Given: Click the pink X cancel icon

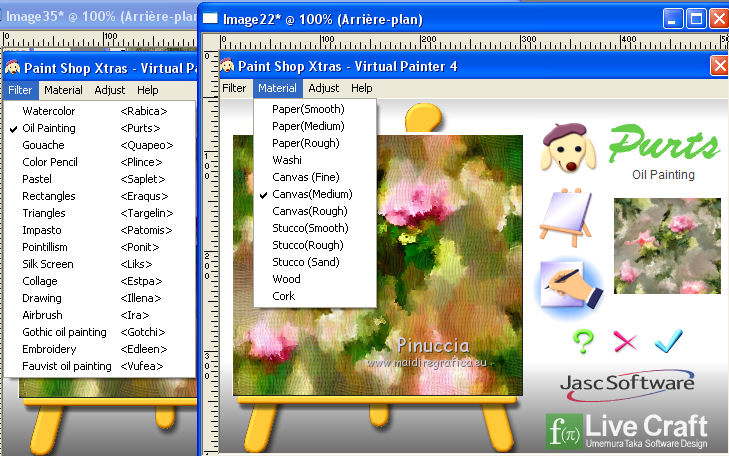Looking at the screenshot, I should [x=625, y=342].
